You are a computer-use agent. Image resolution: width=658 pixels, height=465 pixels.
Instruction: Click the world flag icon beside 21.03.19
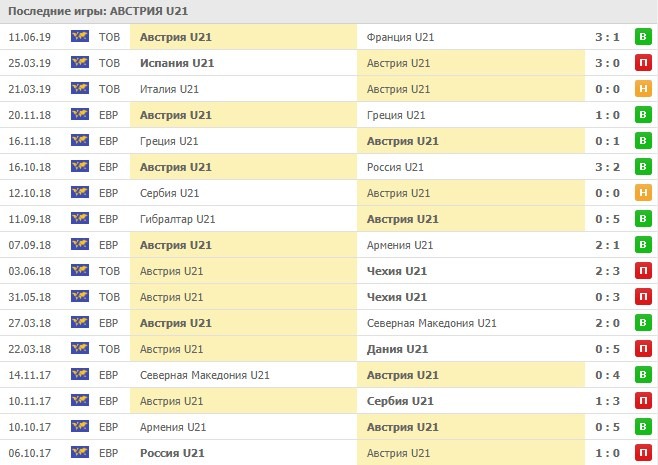pos(80,89)
